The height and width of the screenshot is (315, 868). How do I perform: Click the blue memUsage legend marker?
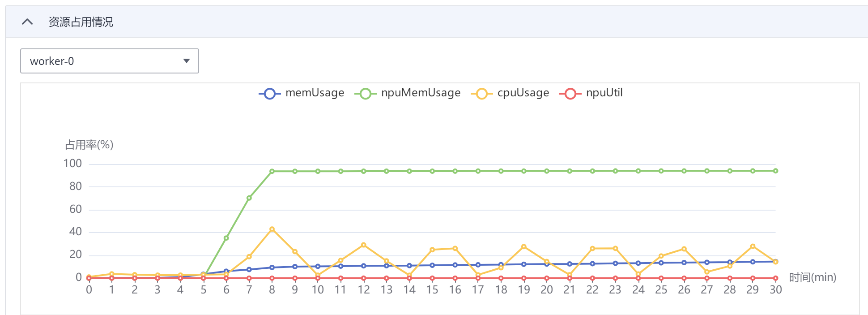click(269, 94)
